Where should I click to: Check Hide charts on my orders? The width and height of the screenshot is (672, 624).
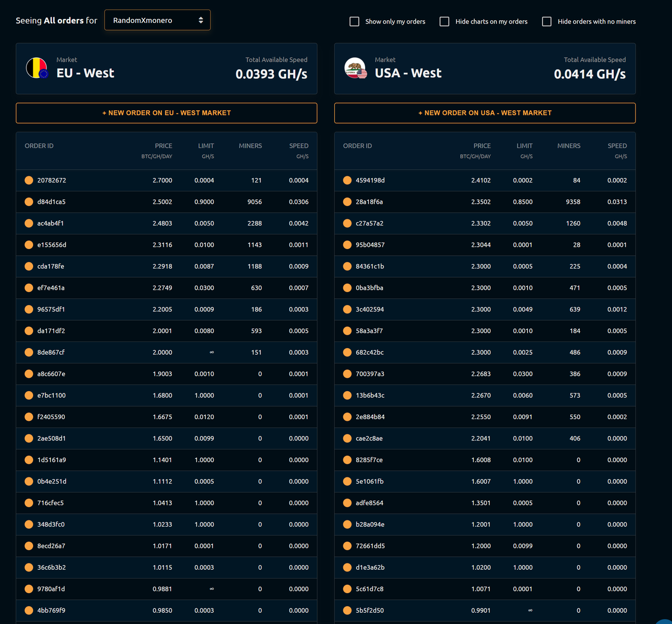[444, 21]
